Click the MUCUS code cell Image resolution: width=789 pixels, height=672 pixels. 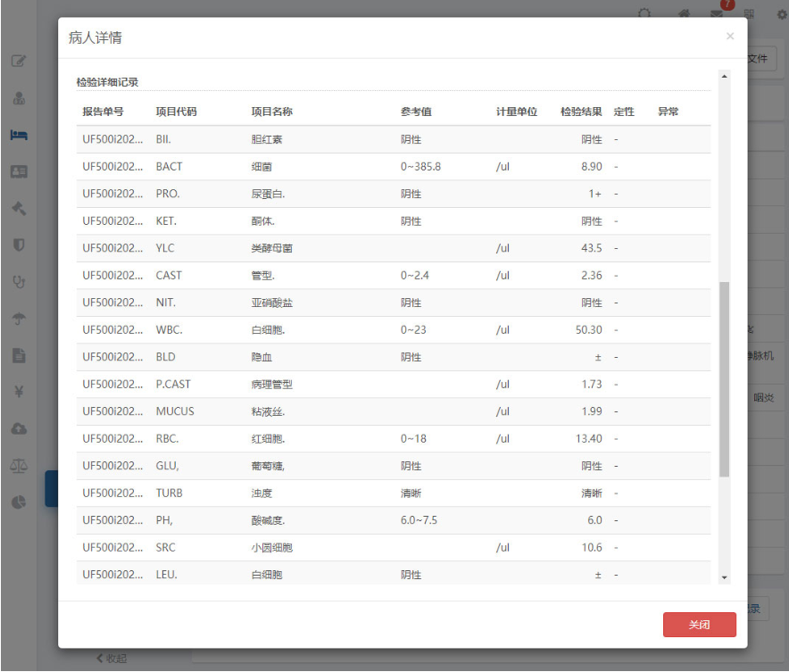(175, 411)
